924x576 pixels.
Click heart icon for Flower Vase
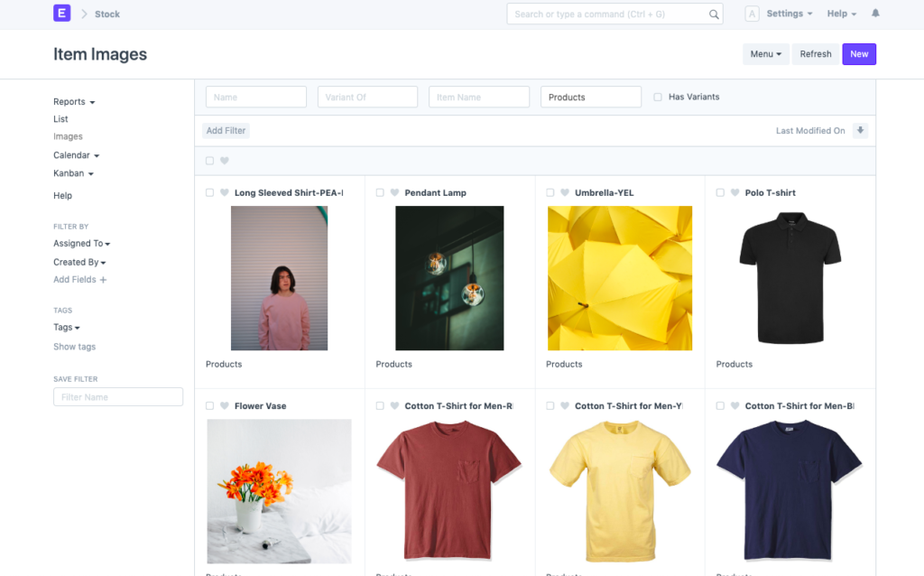tap(225, 406)
